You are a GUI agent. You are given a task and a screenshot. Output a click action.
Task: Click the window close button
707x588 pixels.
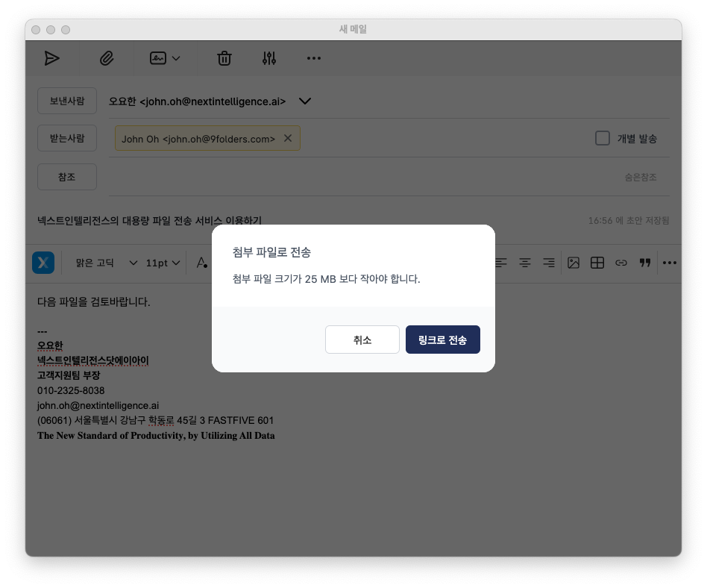point(36,30)
